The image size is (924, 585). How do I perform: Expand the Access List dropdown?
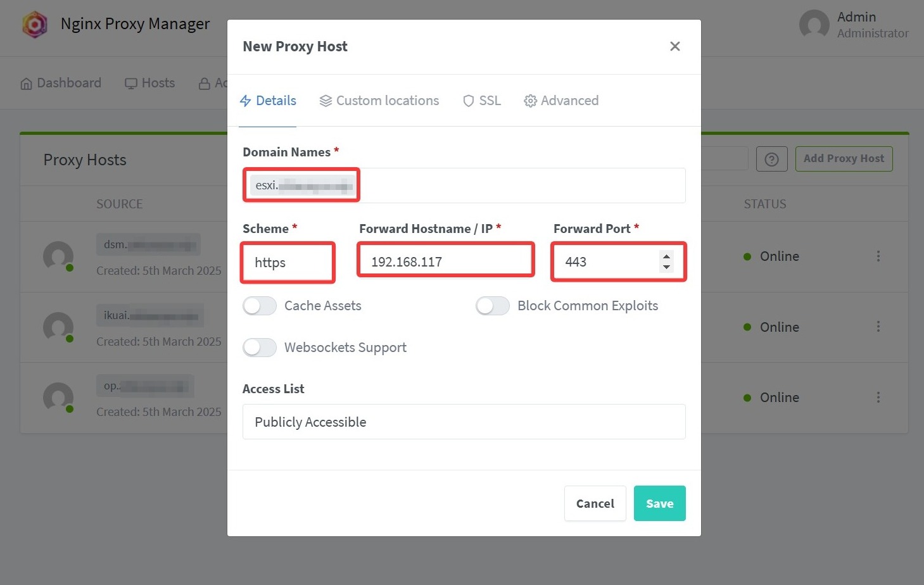pos(464,422)
